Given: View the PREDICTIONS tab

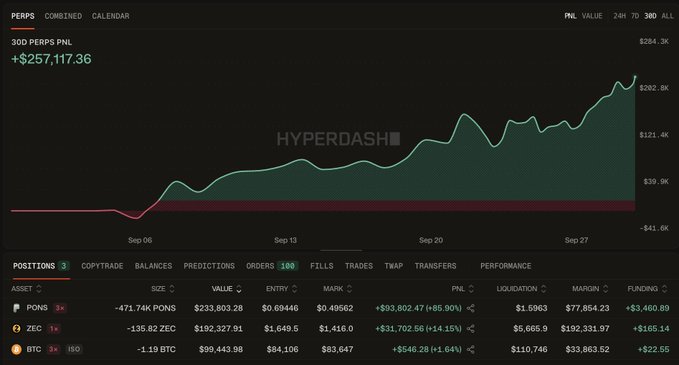Looking at the screenshot, I should tap(209, 266).
